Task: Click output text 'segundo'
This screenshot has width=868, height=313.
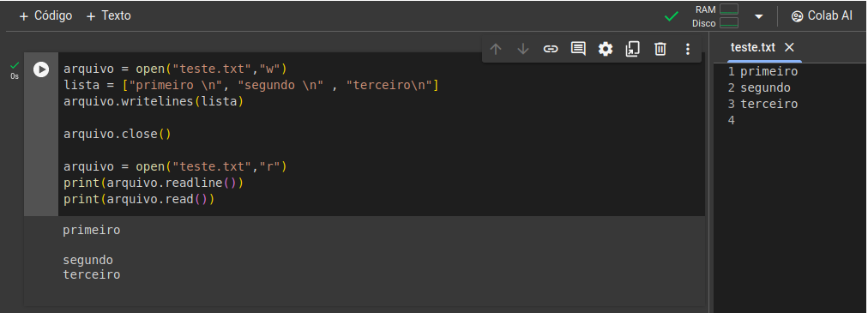Action: 88,260
